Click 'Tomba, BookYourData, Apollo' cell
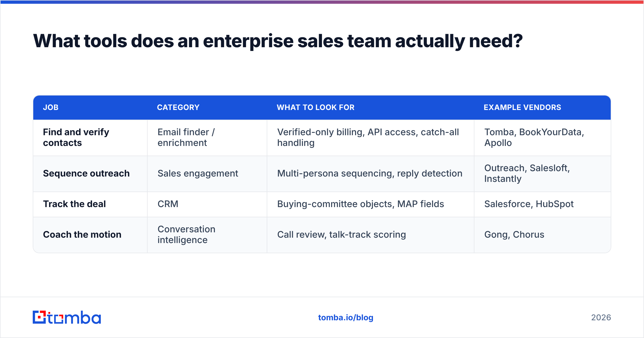Screen dimensions: 644x338 click(543, 138)
